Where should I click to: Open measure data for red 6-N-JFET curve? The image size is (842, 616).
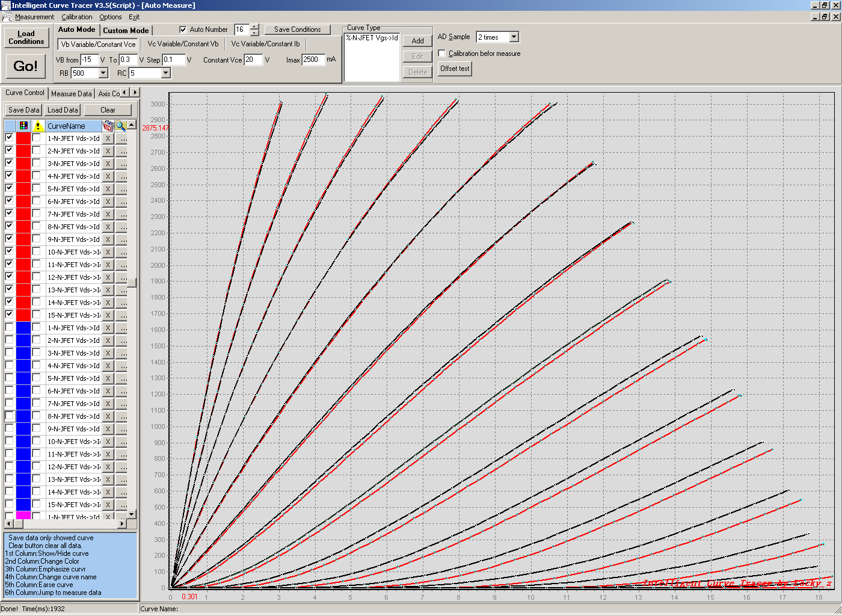121,202
